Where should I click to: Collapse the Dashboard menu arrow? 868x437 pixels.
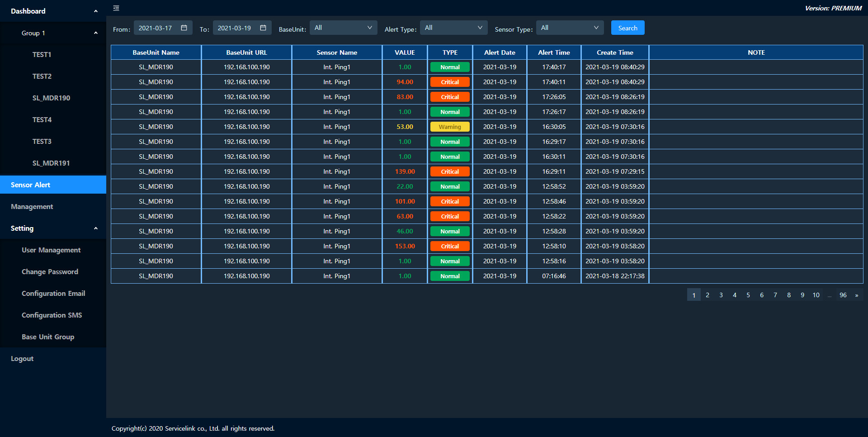point(95,11)
